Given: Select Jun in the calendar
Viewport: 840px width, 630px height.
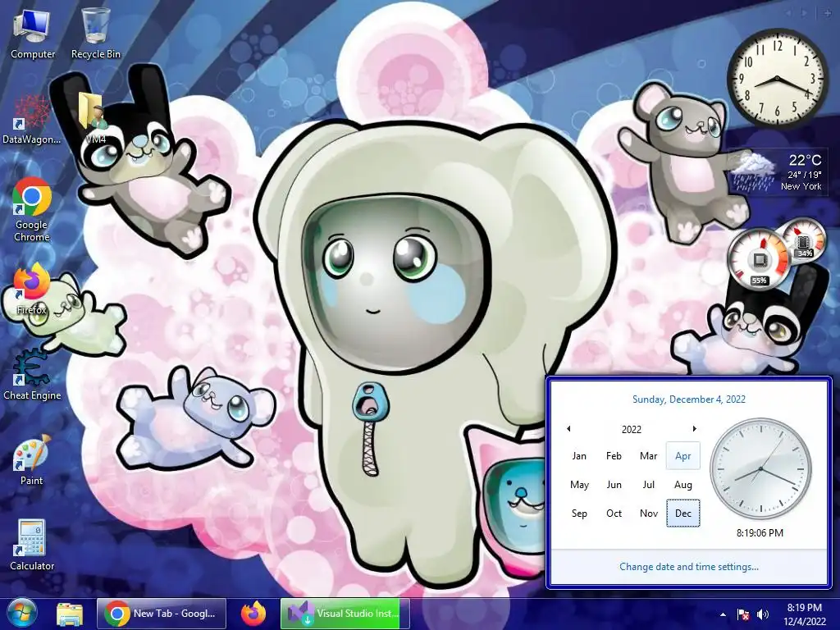Looking at the screenshot, I should pos(614,485).
